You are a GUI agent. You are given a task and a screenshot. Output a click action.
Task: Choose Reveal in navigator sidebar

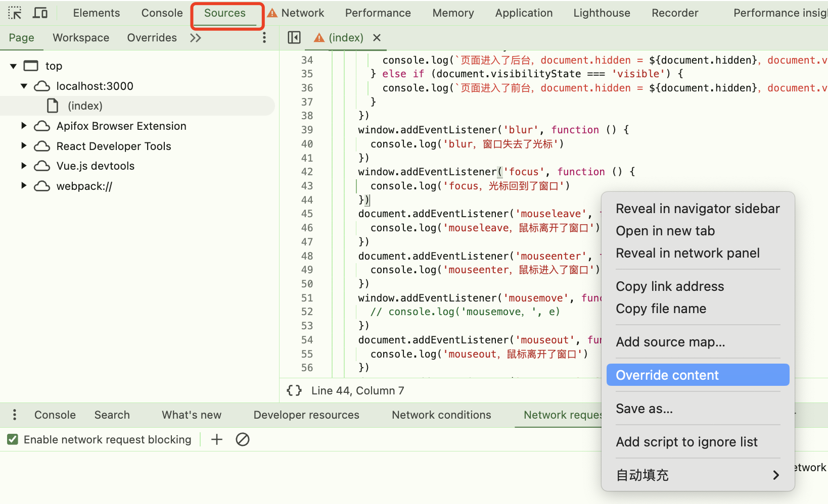[698, 209]
